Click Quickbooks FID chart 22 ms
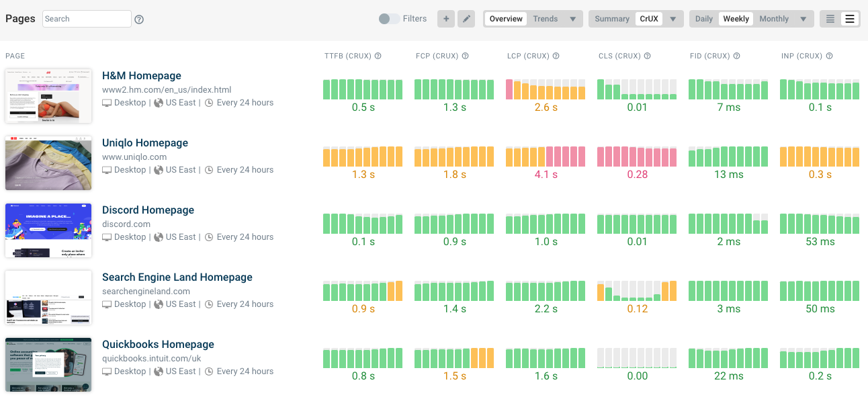868x399 pixels. (x=728, y=358)
